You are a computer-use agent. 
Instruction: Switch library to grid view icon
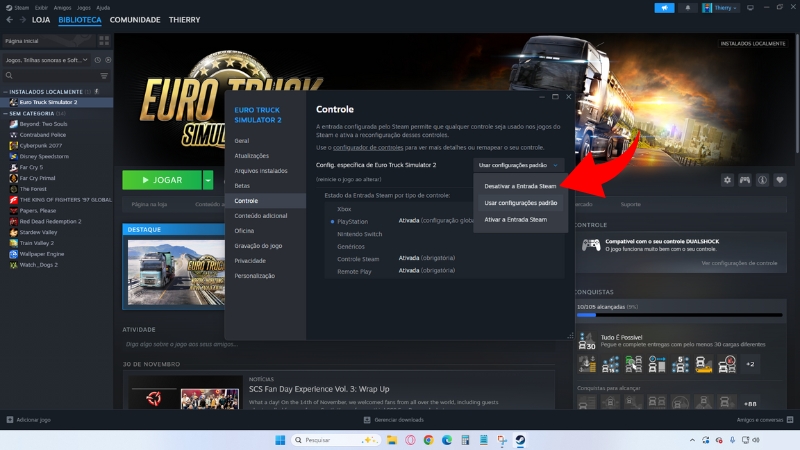tap(104, 40)
